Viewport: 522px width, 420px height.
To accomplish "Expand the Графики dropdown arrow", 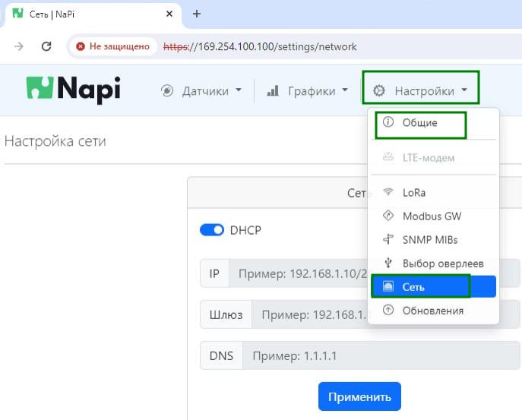I will [x=345, y=90].
